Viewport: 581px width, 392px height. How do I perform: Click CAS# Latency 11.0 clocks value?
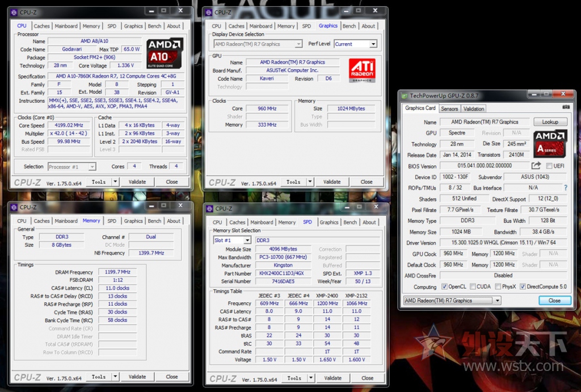(x=117, y=288)
